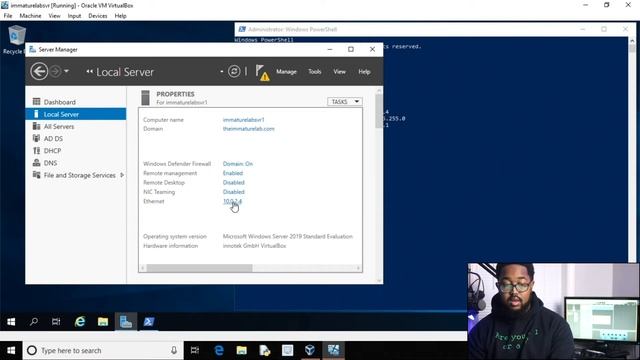The width and height of the screenshot is (640, 360).
Task: Launch Internet Explorer from VM taskbar
Action: (80, 322)
